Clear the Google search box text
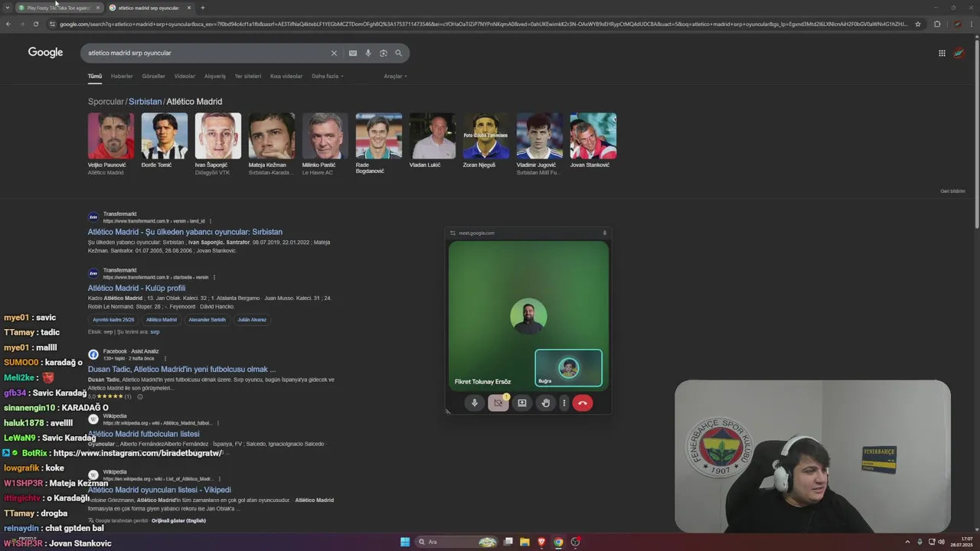Viewport: 980px width, 551px height. (x=334, y=53)
